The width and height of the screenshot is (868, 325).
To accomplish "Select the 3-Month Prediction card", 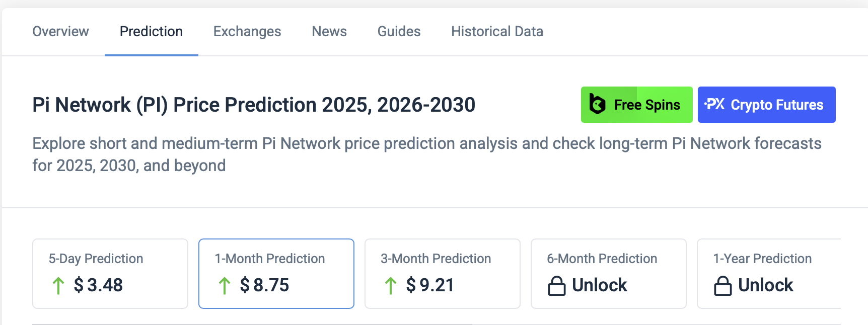I will pyautogui.click(x=443, y=273).
